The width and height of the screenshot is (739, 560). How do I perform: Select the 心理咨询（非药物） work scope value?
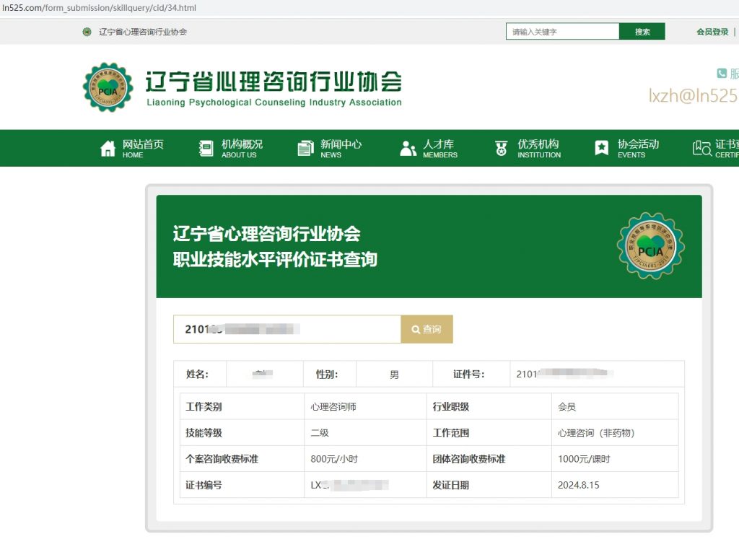point(596,433)
